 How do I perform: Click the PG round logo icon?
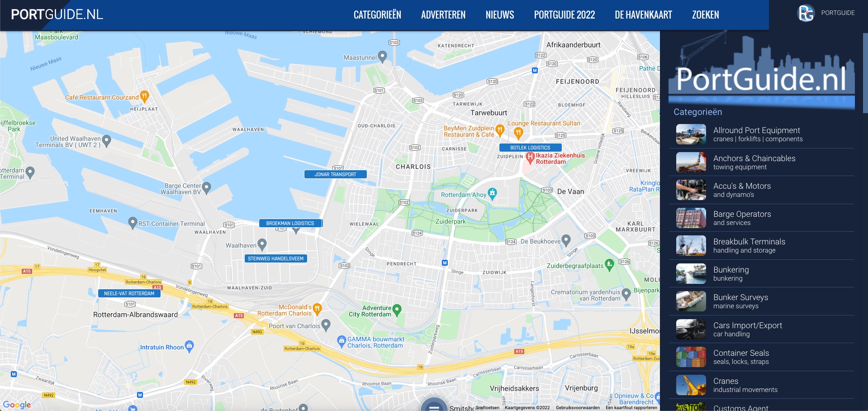coord(806,13)
